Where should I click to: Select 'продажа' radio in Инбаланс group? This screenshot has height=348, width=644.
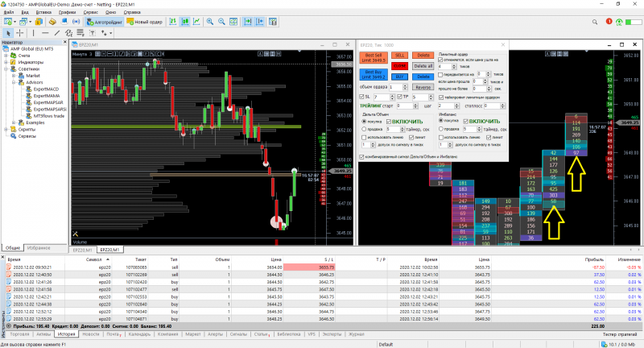pos(440,129)
